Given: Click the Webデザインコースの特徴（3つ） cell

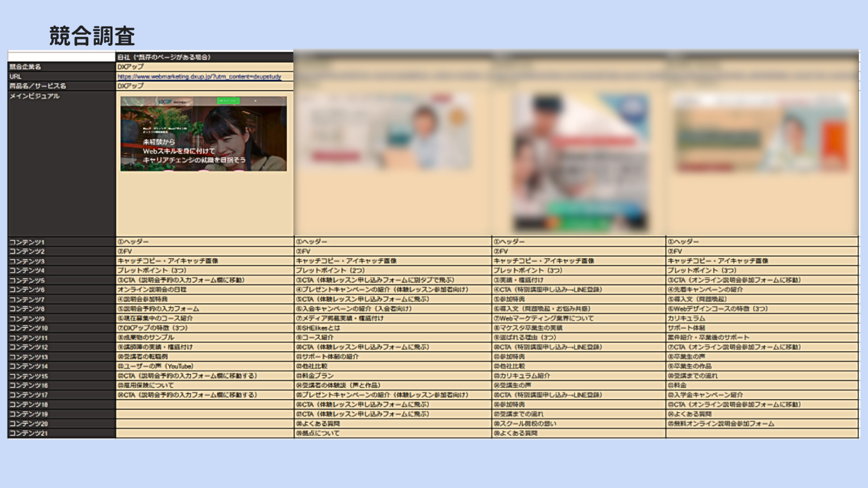Looking at the screenshot, I should [718, 309].
